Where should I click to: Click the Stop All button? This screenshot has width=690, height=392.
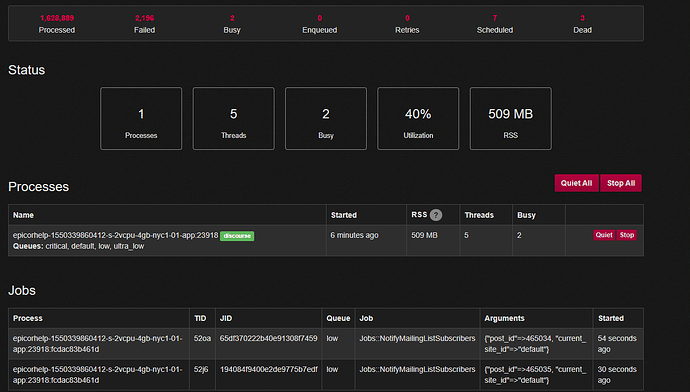[x=621, y=183]
